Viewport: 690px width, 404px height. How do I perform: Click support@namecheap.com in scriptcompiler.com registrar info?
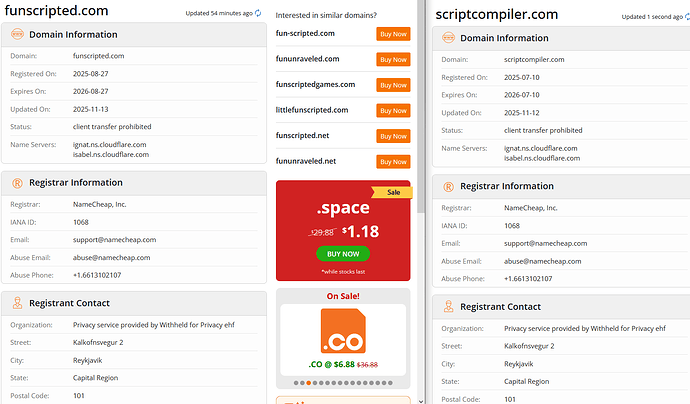(x=546, y=243)
